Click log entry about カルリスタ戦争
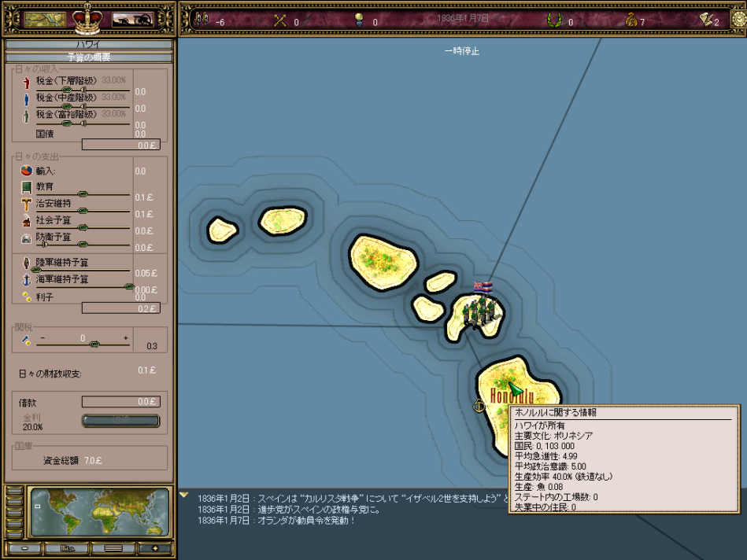The image size is (747, 560). pos(353,499)
